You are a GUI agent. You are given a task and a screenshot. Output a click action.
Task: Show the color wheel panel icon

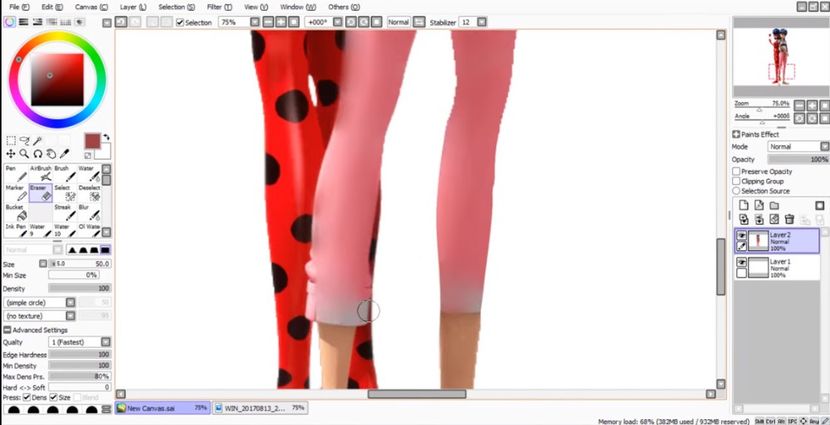coord(10,22)
